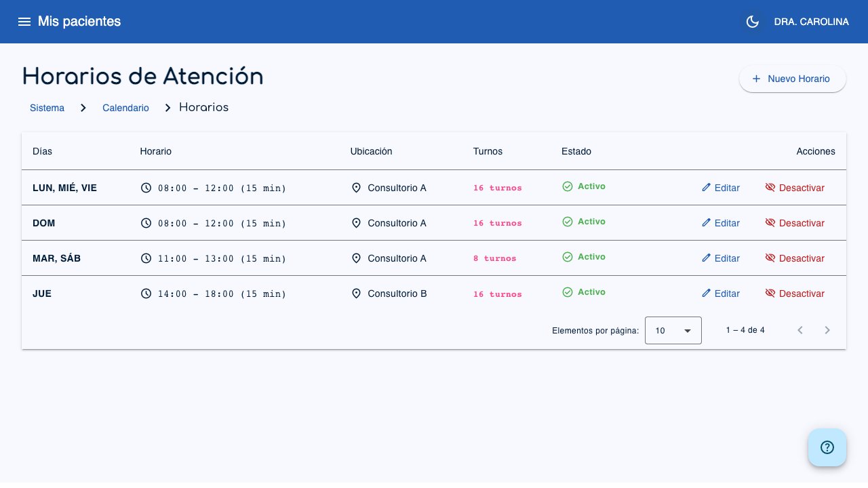Screen dimensions: 868x488
Task: Click the clock icon on LUN, MIÉ, VIE row
Action: click(146, 188)
